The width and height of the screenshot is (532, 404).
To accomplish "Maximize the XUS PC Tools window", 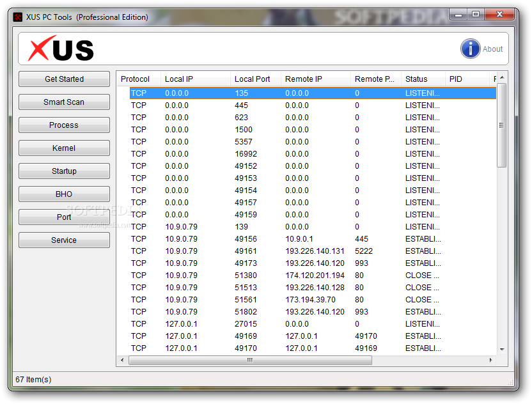I will (x=476, y=14).
